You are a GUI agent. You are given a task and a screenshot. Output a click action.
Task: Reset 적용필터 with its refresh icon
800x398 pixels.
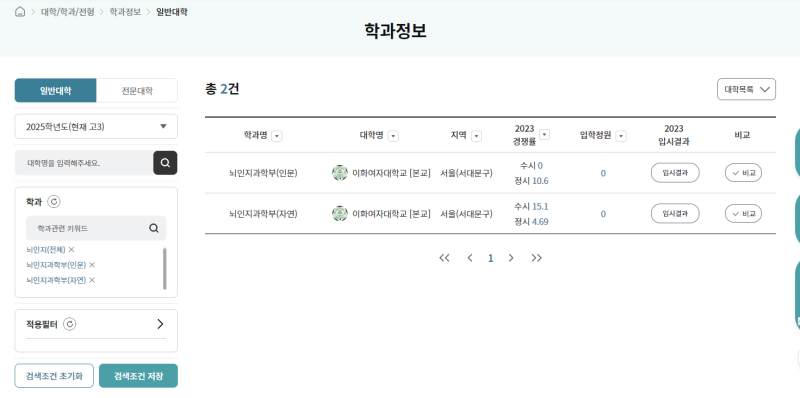pyautogui.click(x=70, y=324)
